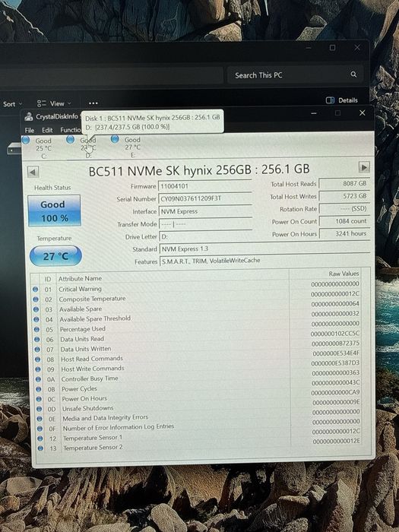
Task: Select the Unsafe Shutdowns status dot
Action: [40, 409]
